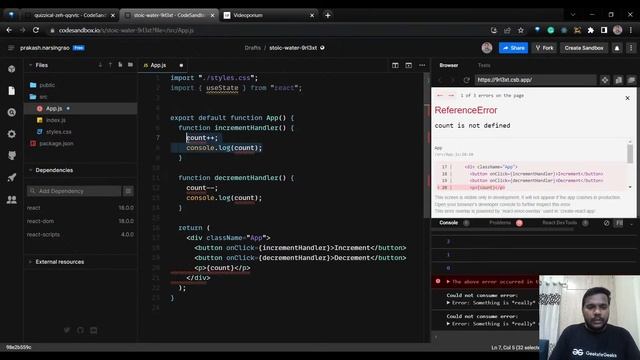Switch to the React DevTools tab
640x360 pixels.
coord(559,223)
